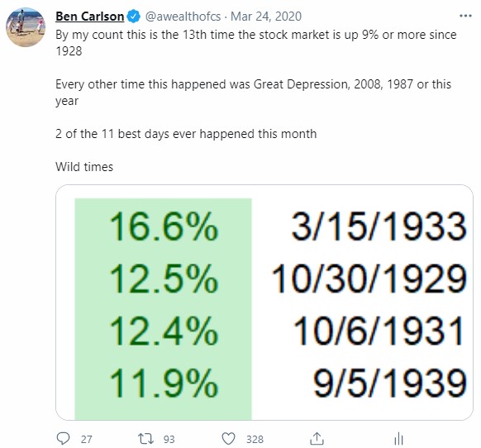Click the Ben Carlson display name
Image resolution: width=481 pixels, height=448 pixels.
89,17
